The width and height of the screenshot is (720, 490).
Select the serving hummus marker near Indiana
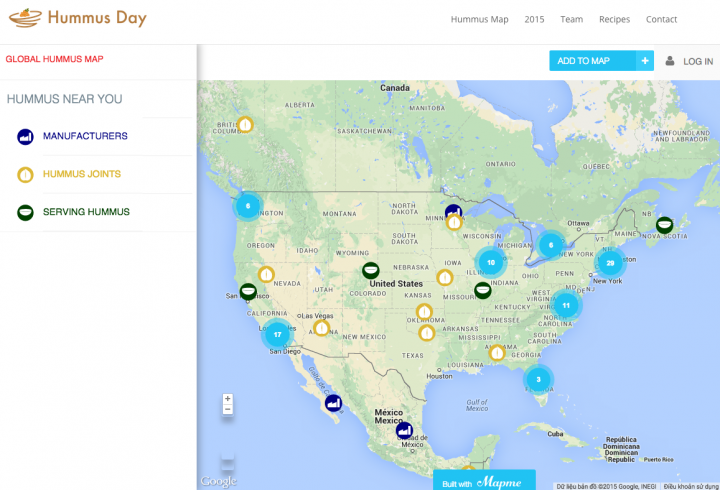coord(483,290)
